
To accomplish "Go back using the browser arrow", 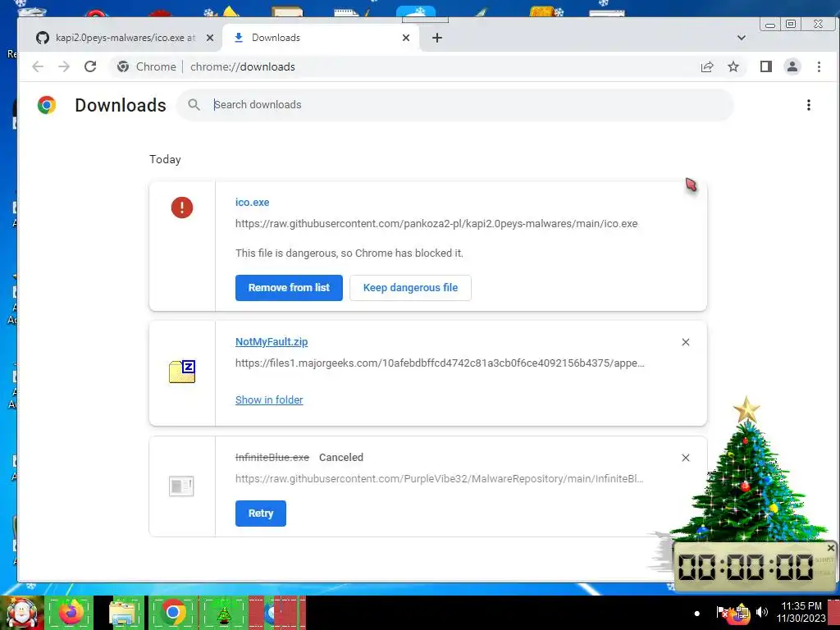I will point(38,66).
